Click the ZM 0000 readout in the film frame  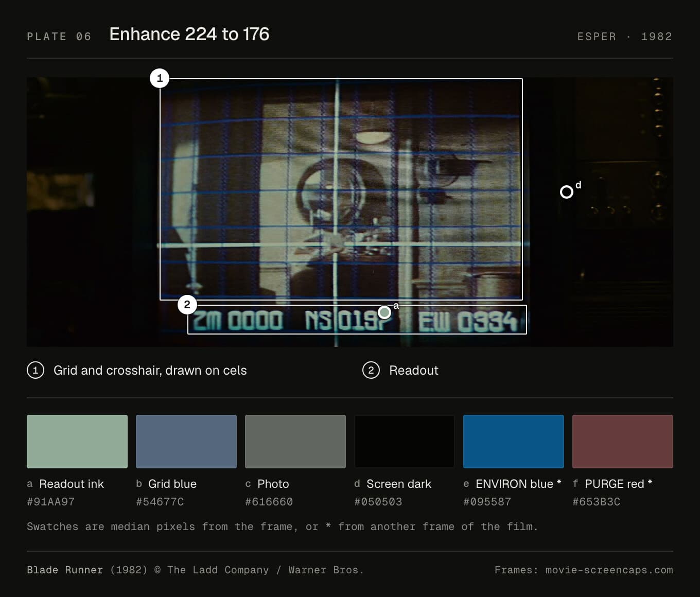click(238, 321)
